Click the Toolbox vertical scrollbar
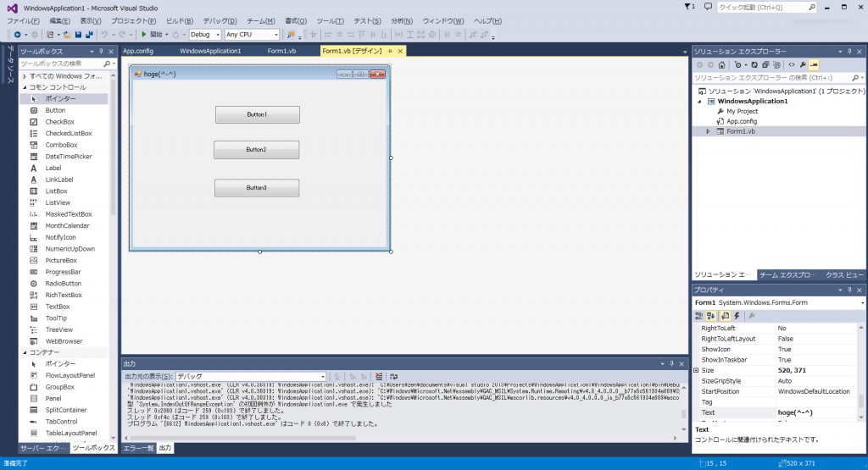868x470 pixels. (114, 147)
